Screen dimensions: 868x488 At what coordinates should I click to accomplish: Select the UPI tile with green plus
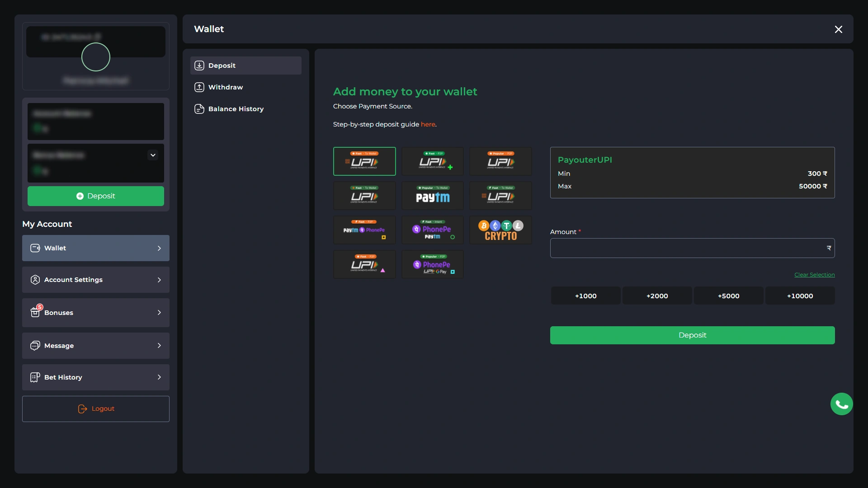[433, 161]
